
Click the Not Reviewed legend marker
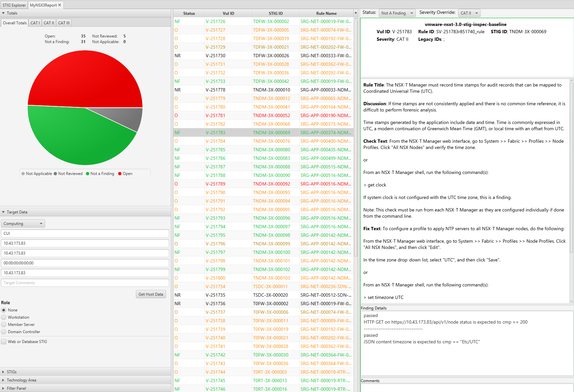(55, 174)
